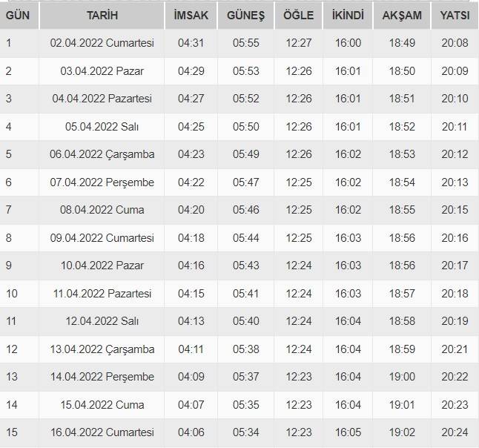Select Yatsı time 20:24 in last row

pyautogui.click(x=454, y=432)
